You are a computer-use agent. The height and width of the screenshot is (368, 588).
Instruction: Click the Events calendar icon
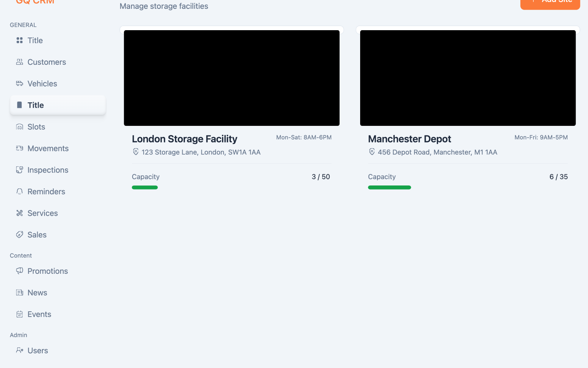click(19, 314)
